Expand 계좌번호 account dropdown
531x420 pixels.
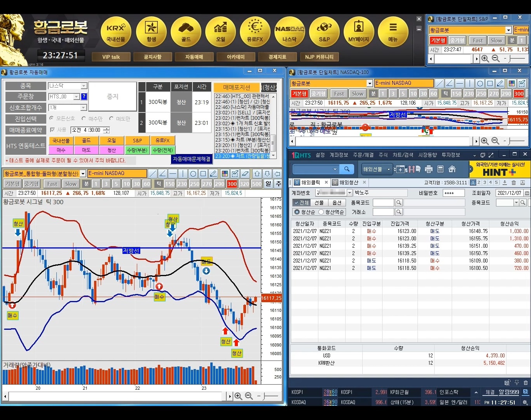(349, 193)
